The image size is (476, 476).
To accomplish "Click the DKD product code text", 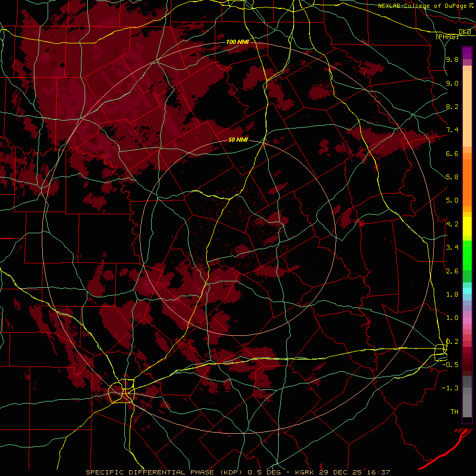I will point(465,32).
